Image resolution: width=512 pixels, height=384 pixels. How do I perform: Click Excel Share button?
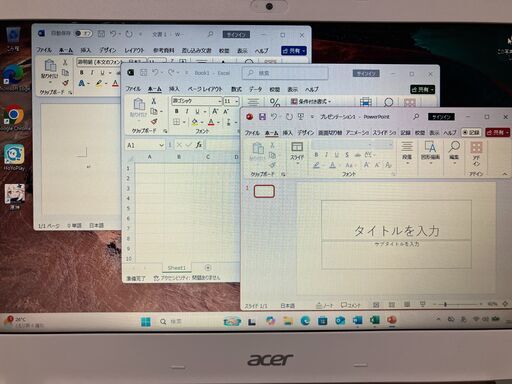[422, 89]
